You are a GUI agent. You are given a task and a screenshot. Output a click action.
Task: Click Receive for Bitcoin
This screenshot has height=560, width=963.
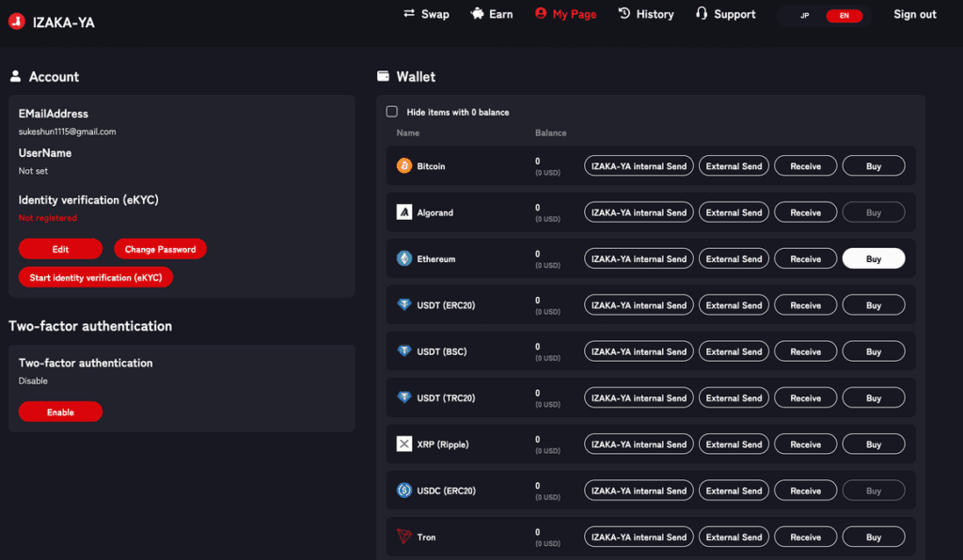[x=805, y=165]
